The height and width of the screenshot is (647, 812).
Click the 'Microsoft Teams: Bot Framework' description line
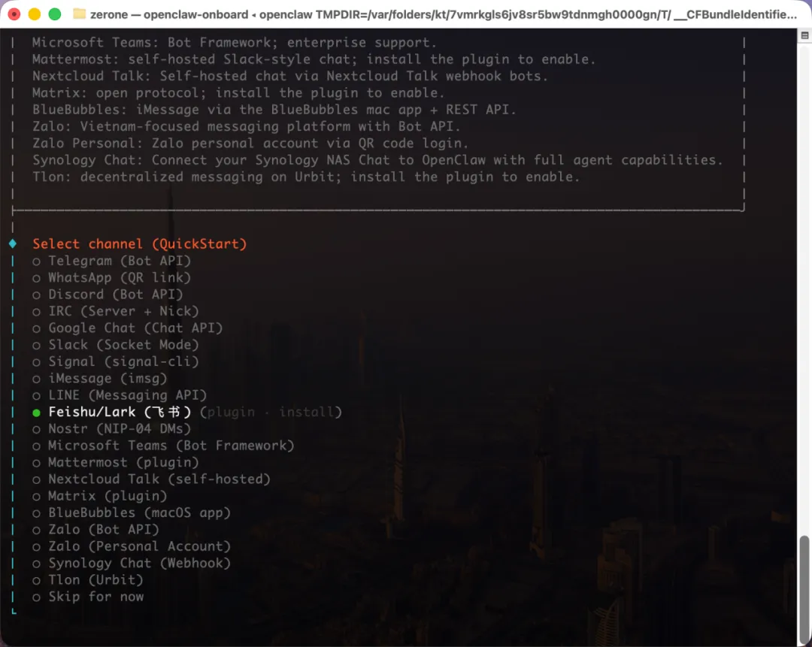235,42
